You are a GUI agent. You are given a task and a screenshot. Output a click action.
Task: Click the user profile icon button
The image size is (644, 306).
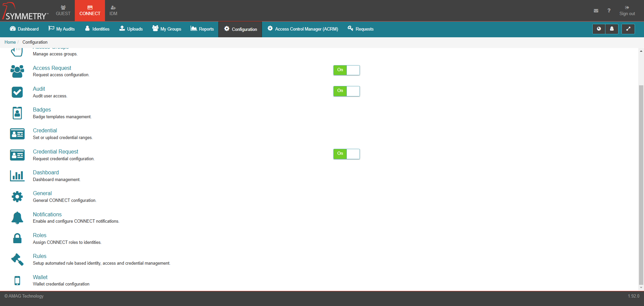612,29
